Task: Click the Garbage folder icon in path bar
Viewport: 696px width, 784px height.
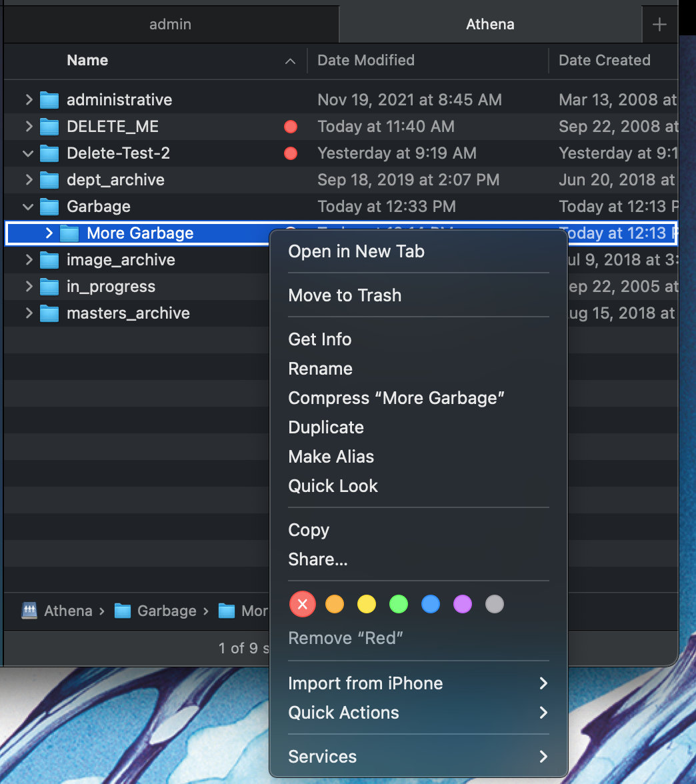Action: pyautogui.click(x=123, y=611)
